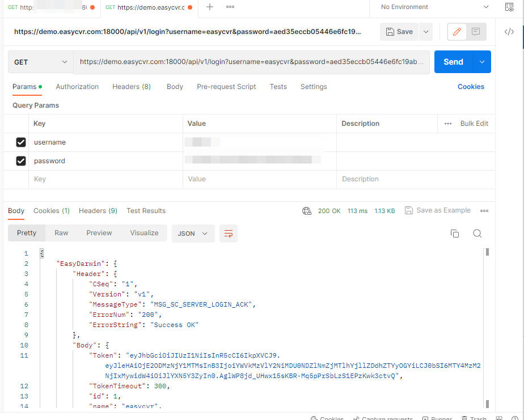Open the response Cookies (1) tab
The width and height of the screenshot is (524, 420).
click(x=52, y=211)
